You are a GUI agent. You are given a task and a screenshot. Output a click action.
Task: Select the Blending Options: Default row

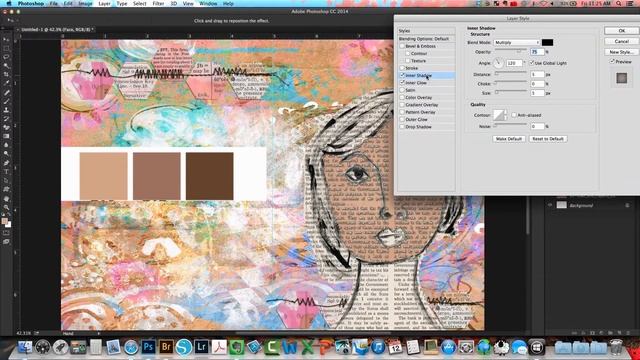427,39
